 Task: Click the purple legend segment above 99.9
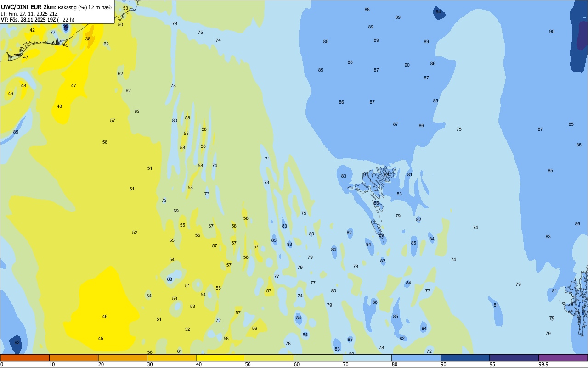tap(563, 357)
